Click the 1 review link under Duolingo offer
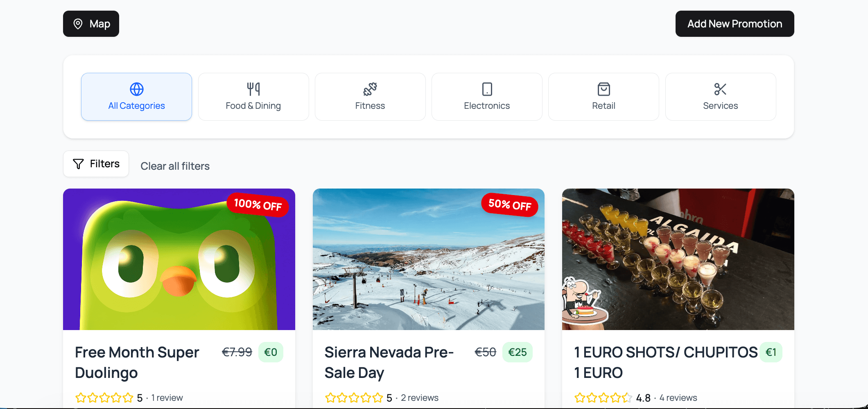The image size is (868, 409). coord(167,397)
